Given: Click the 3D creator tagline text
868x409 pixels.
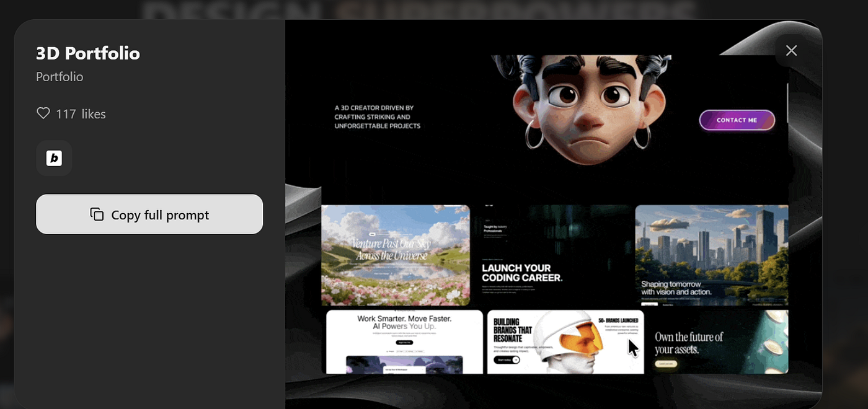Looking at the screenshot, I should (378, 117).
